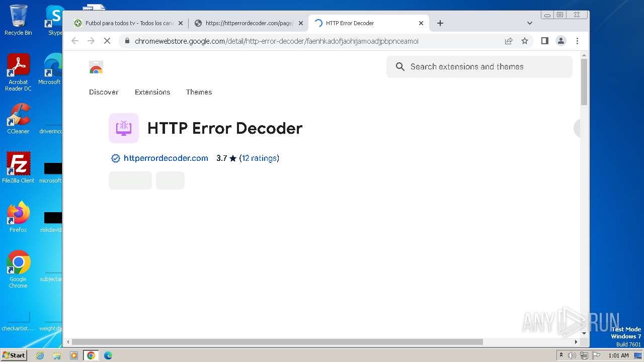Click the vertical scrollbar thumb
Image resolution: width=644 pixels, height=362 pixels.
[x=584, y=82]
